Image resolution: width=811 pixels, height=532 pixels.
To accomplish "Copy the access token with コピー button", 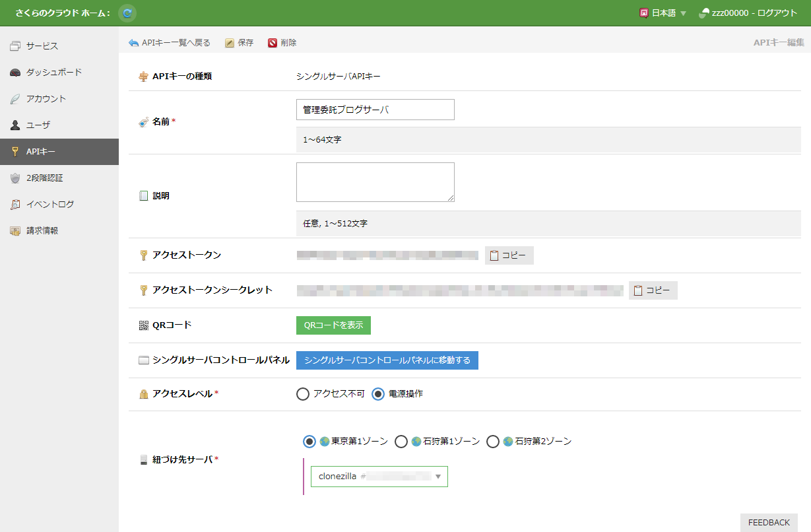I will 509,255.
